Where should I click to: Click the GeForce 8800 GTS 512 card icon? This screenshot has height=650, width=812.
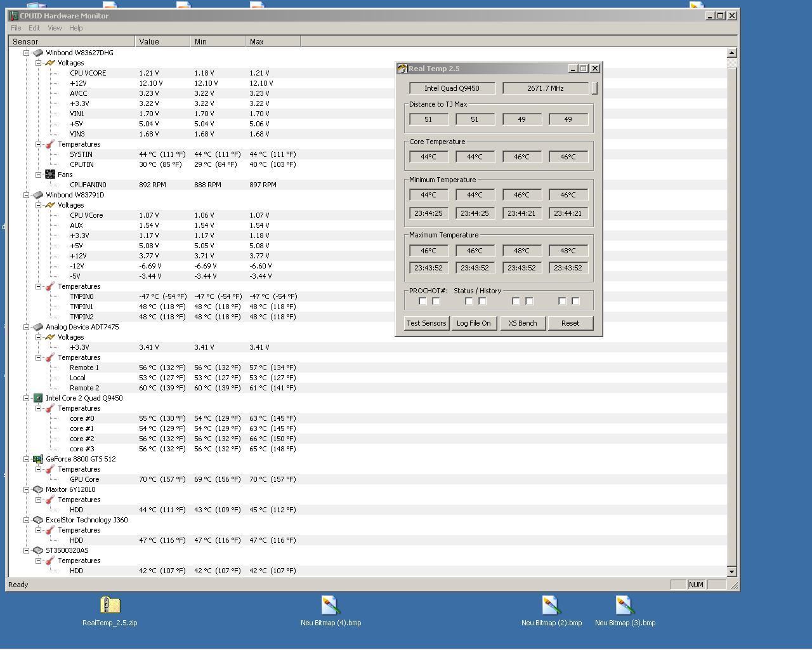coord(38,459)
